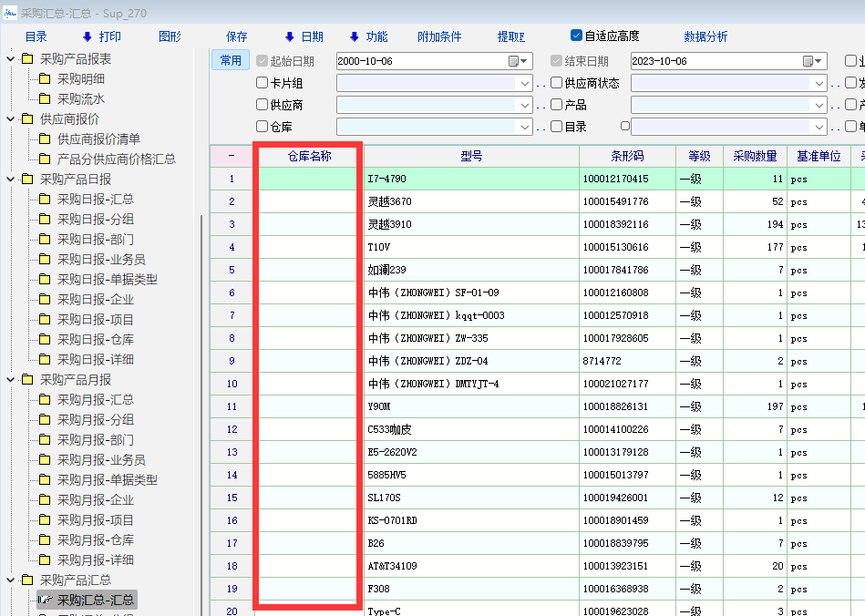Click the folder icon beside 采购月报-业务员

click(x=43, y=460)
